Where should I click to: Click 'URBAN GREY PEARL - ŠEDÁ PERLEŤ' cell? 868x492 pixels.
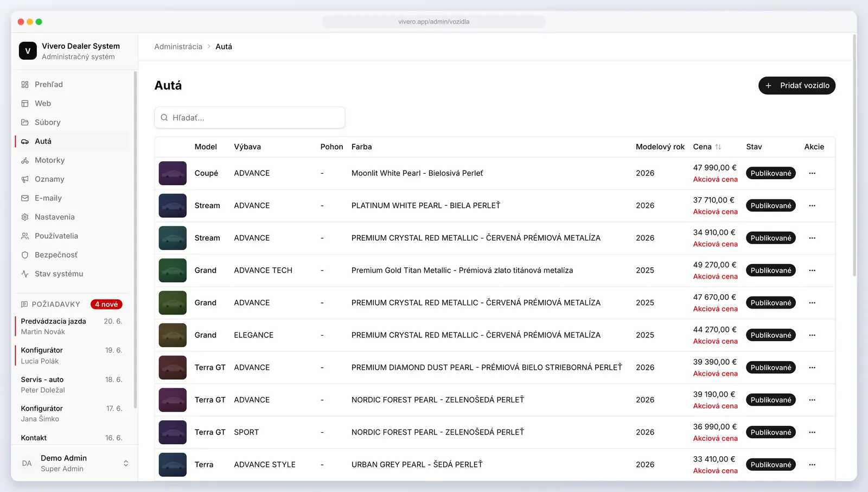tap(417, 465)
